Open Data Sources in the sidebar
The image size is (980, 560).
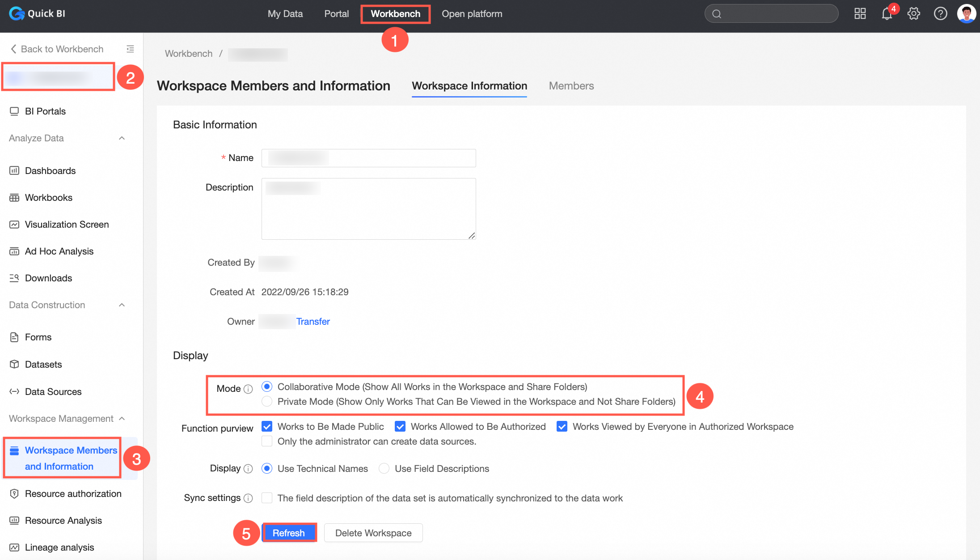(x=53, y=391)
